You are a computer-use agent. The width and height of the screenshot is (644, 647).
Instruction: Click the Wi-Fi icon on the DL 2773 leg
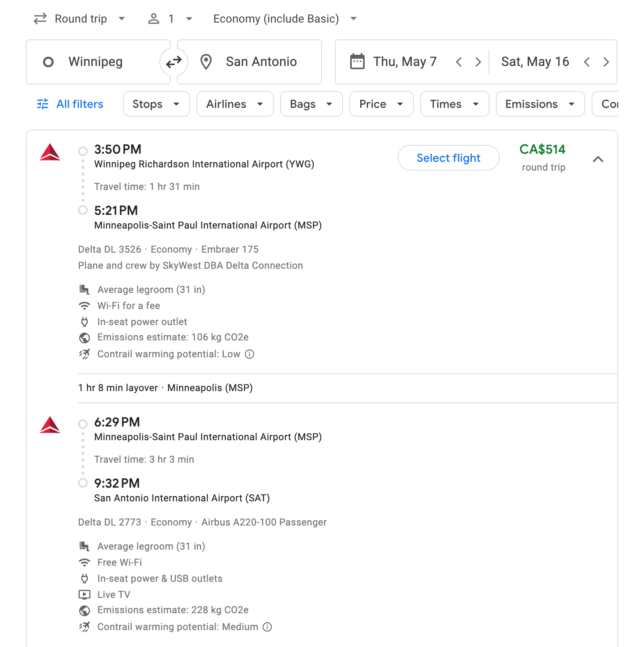click(85, 562)
